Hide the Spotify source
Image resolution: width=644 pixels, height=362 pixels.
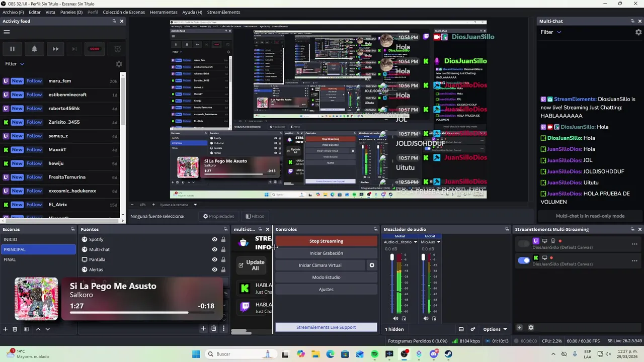pos(214,239)
